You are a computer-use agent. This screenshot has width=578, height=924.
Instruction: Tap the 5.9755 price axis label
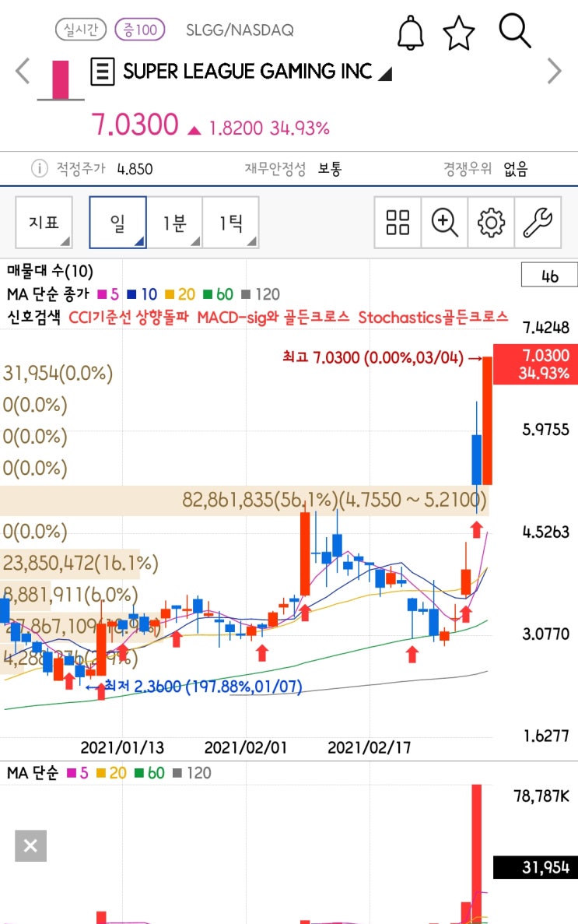(x=545, y=429)
